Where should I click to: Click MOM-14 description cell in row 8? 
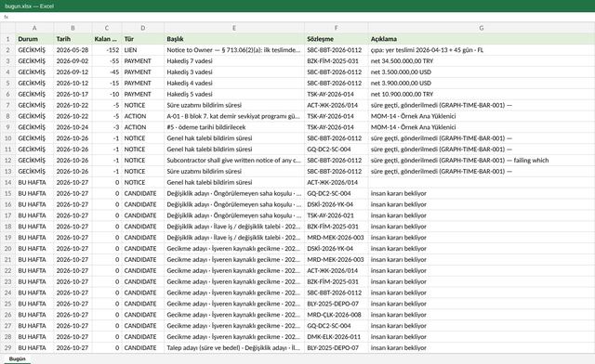(482, 116)
